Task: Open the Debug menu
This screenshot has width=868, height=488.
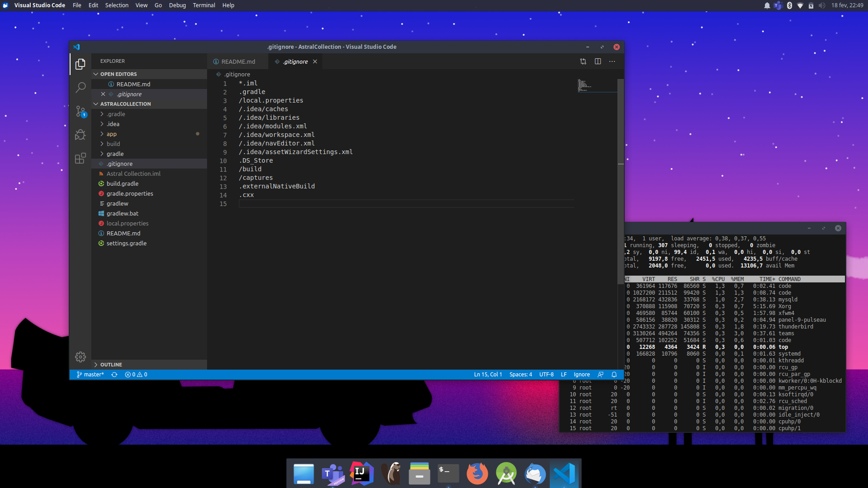Action: [x=177, y=5]
